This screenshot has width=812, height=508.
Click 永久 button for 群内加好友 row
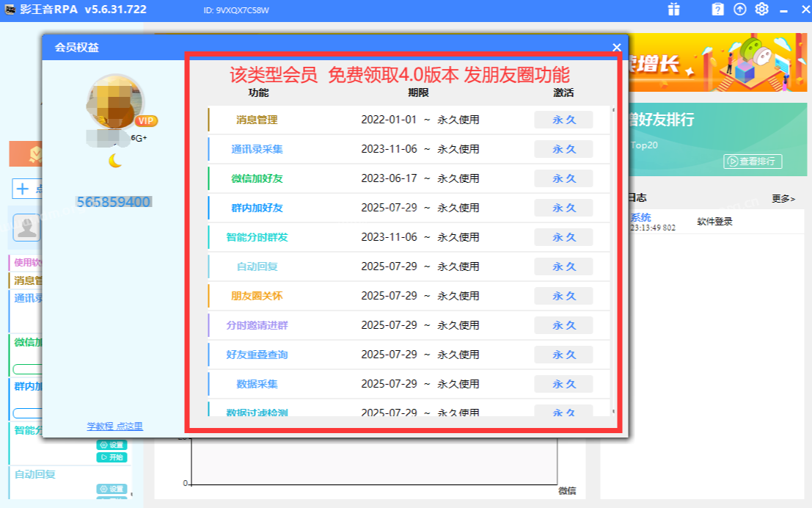pyautogui.click(x=563, y=208)
